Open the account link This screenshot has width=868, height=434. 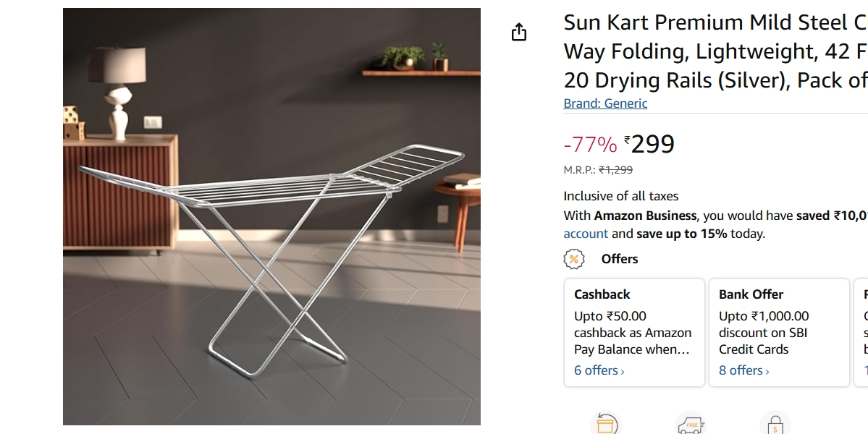(585, 234)
